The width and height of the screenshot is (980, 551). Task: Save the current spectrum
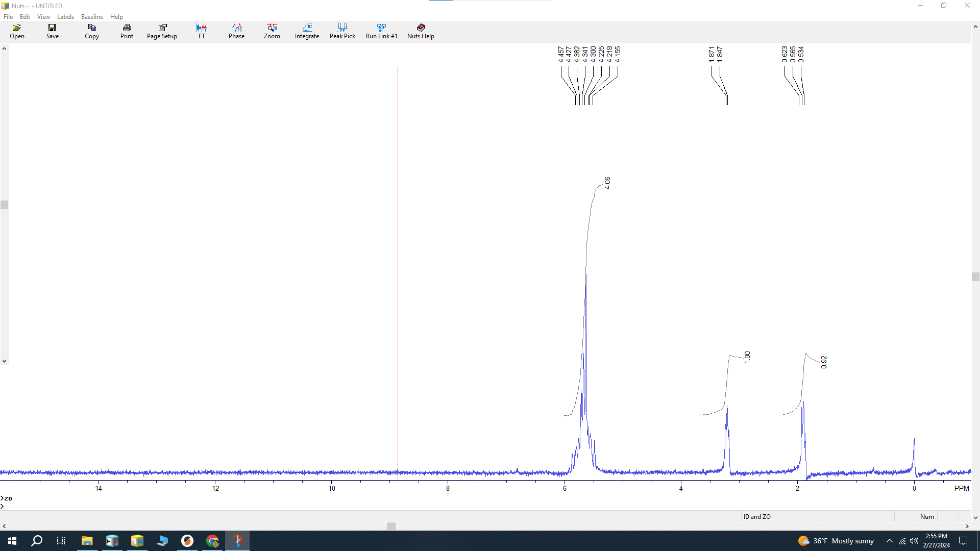52,31
